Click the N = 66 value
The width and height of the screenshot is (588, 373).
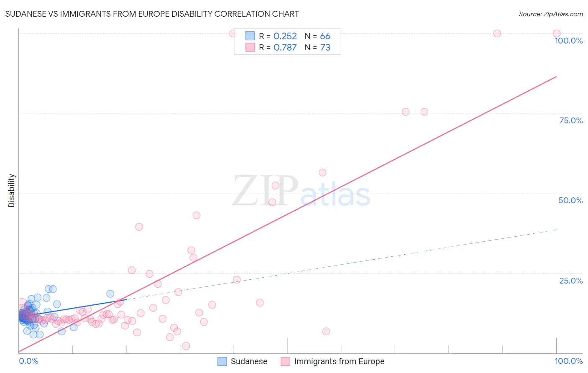317,36
